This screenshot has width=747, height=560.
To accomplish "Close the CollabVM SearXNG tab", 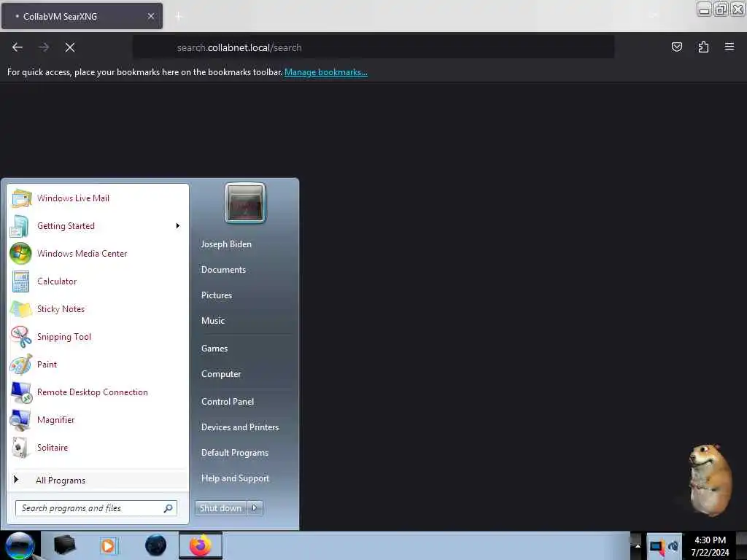I will tap(151, 16).
